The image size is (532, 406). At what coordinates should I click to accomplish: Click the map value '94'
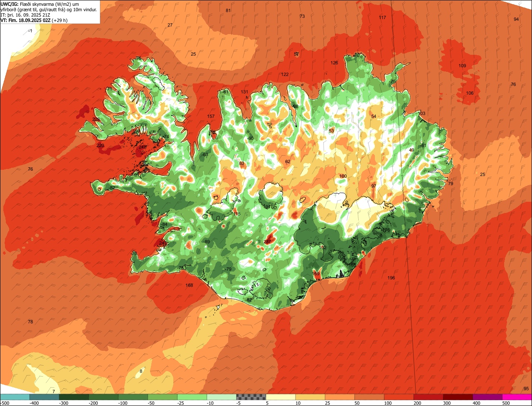point(516,19)
